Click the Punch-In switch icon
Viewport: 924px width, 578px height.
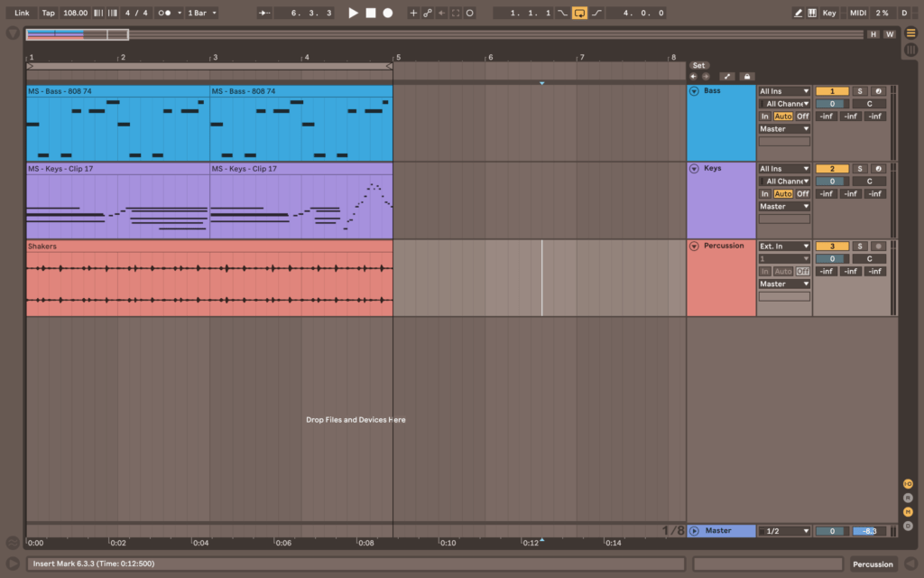coord(562,13)
